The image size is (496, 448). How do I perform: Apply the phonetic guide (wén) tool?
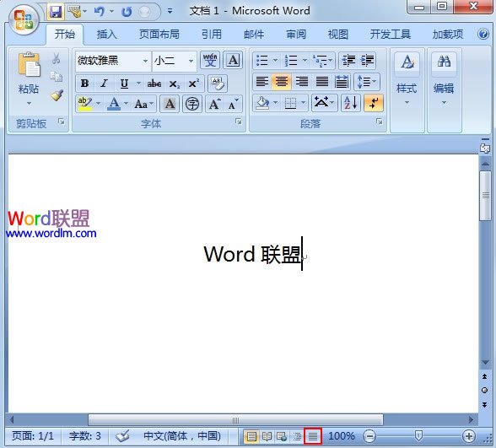tap(210, 60)
